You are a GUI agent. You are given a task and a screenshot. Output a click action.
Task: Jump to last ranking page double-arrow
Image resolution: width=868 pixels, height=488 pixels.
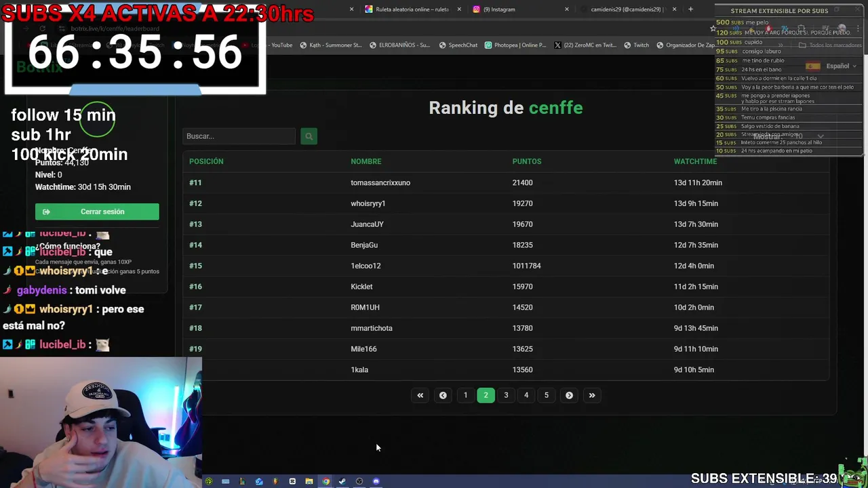point(592,395)
